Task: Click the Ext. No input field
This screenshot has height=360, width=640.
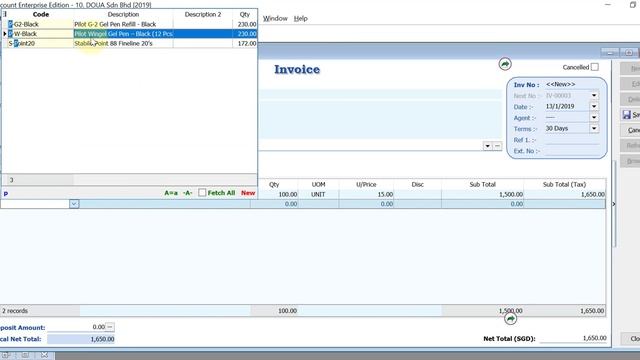Action: click(x=572, y=151)
